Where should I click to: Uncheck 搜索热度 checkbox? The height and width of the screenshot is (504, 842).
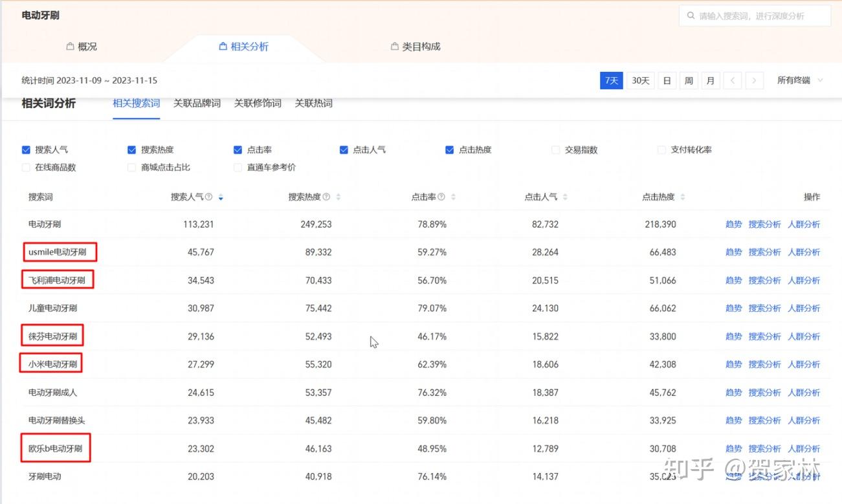coord(132,149)
